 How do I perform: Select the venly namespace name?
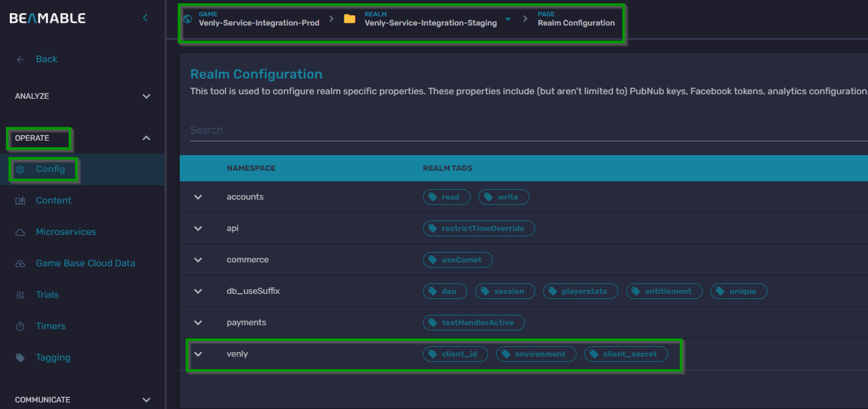click(237, 354)
